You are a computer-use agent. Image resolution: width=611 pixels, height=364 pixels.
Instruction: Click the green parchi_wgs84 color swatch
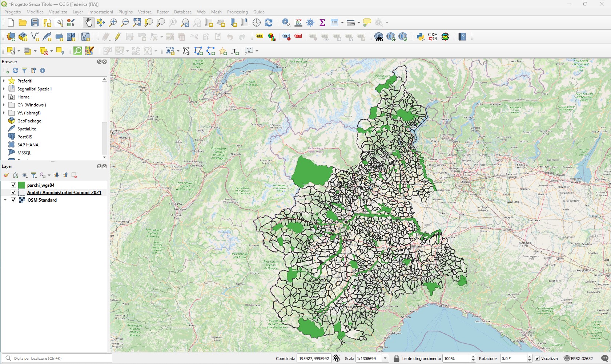click(22, 185)
